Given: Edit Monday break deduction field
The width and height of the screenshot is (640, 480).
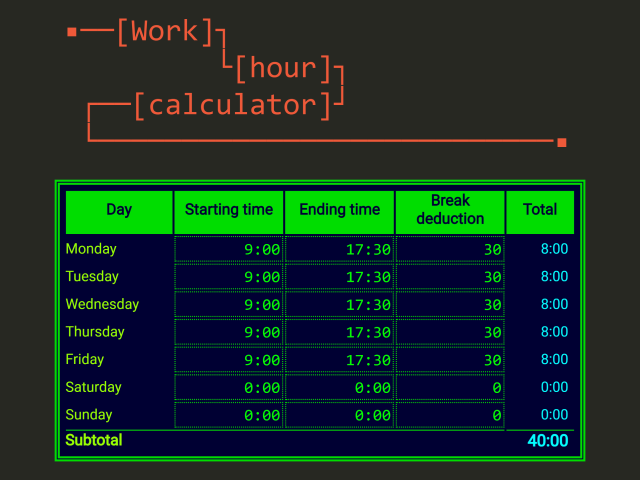Looking at the screenshot, I should pyautogui.click(x=450, y=249).
